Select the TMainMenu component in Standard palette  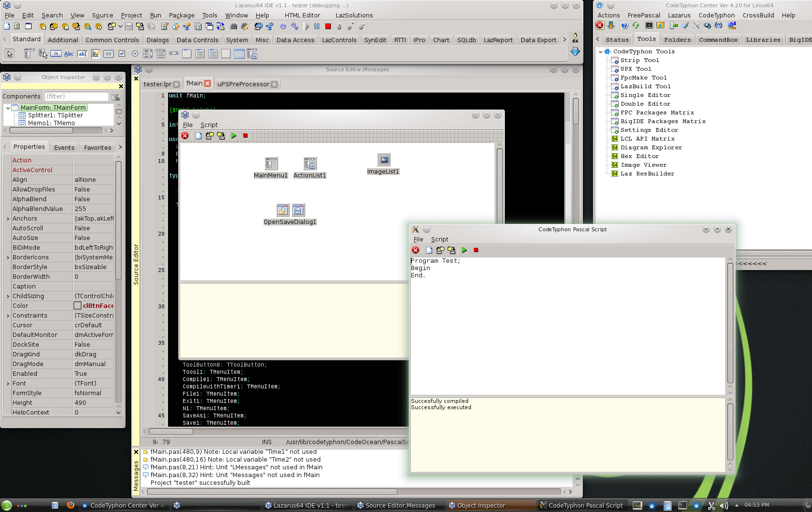(29, 54)
